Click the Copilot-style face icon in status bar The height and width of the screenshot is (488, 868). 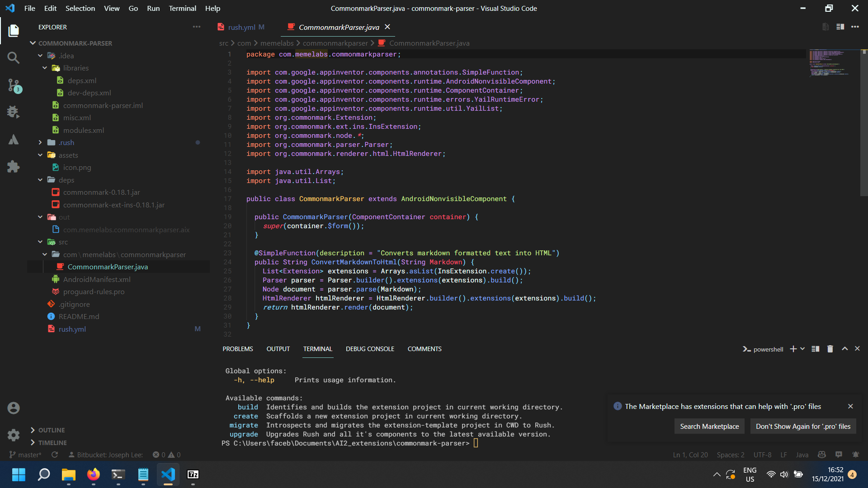tap(822, 455)
